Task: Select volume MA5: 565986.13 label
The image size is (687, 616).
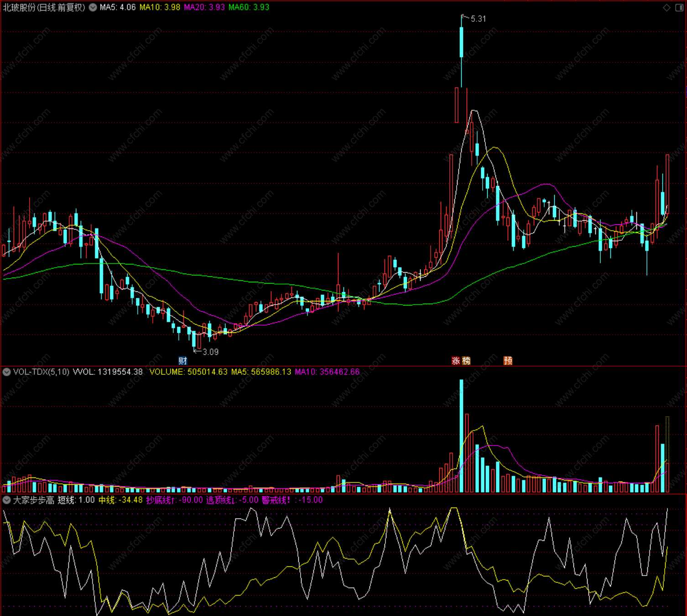Action: click(261, 372)
